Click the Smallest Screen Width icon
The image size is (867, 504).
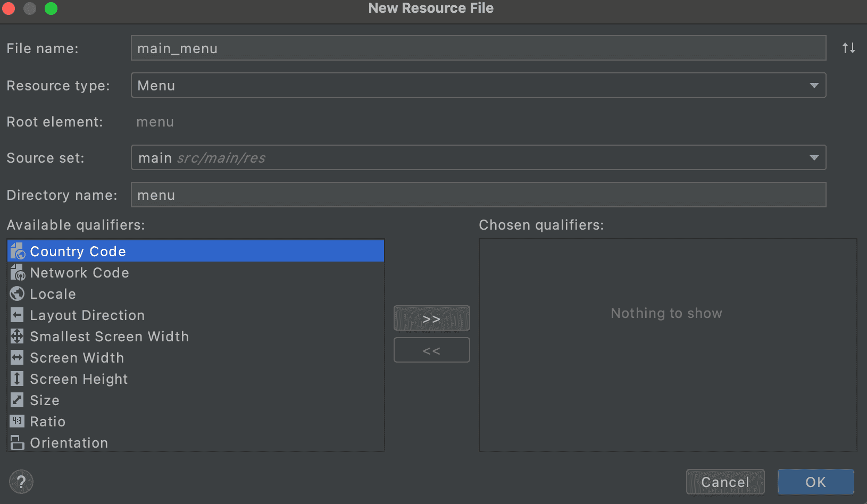(18, 336)
